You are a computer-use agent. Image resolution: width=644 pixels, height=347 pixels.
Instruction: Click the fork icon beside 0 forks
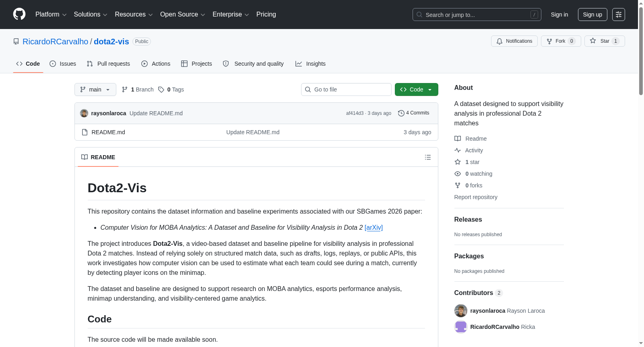tap(458, 185)
